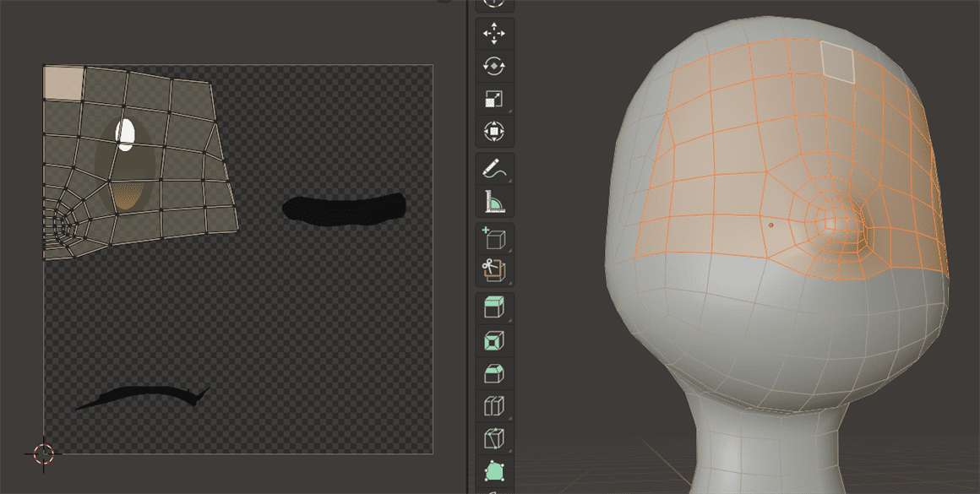Select the Knife tool

[494, 438]
